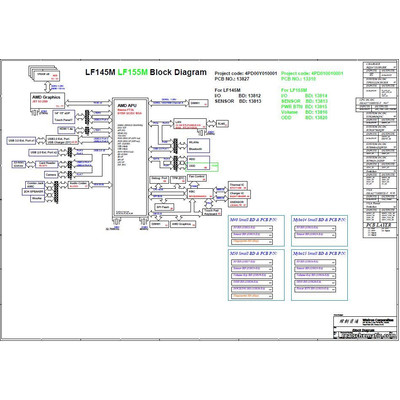Select the Combo Jack block
400x400 pixels.
pos(35,185)
